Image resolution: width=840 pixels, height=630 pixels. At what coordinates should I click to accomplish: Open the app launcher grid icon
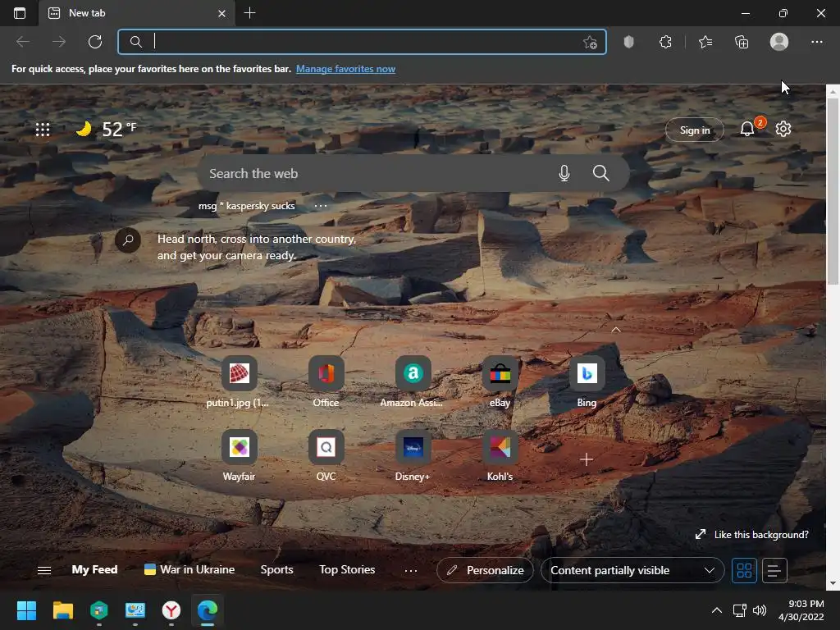click(43, 129)
